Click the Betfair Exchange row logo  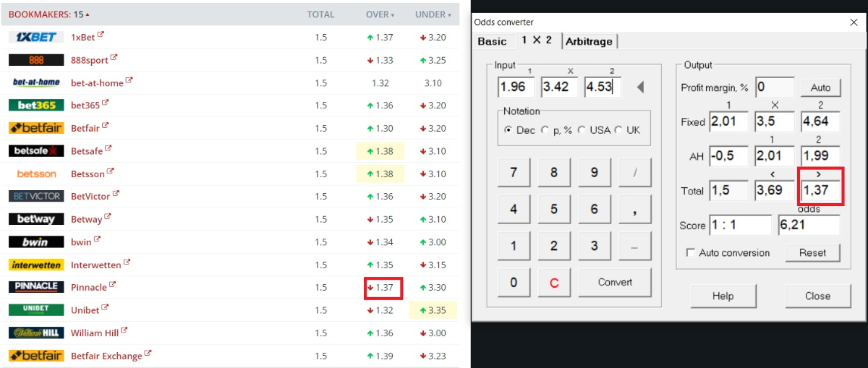36,355
